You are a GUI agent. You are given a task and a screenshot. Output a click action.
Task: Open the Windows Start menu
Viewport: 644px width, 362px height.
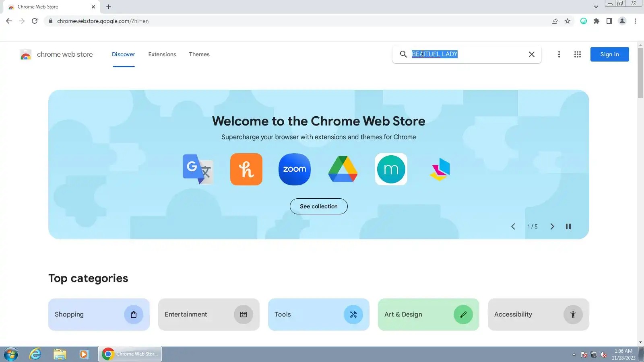tap(11, 354)
